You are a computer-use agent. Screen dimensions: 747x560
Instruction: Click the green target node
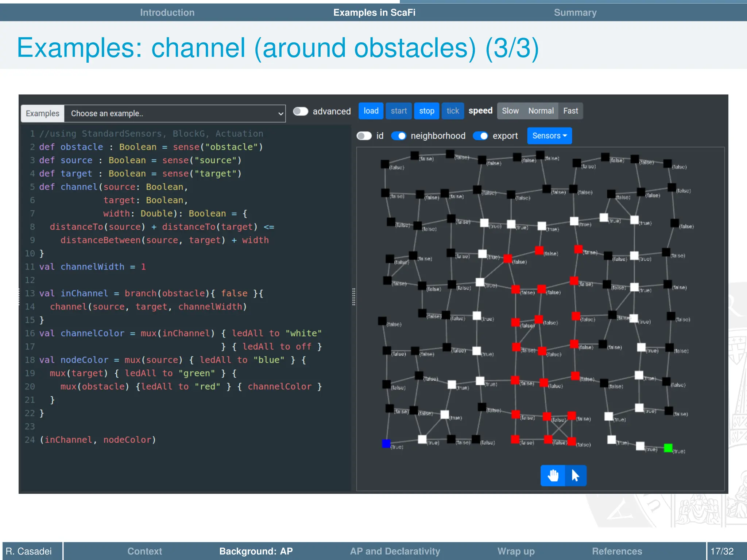click(x=668, y=448)
